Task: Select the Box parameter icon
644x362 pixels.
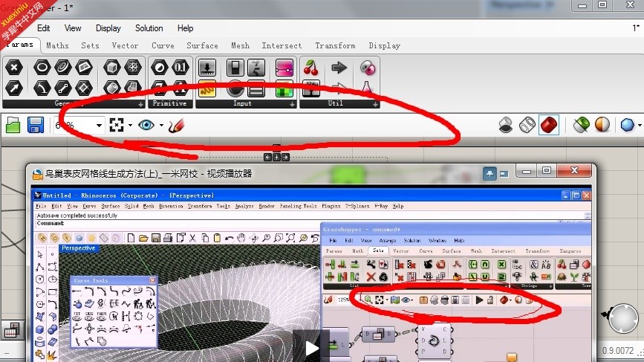Action: [111, 68]
